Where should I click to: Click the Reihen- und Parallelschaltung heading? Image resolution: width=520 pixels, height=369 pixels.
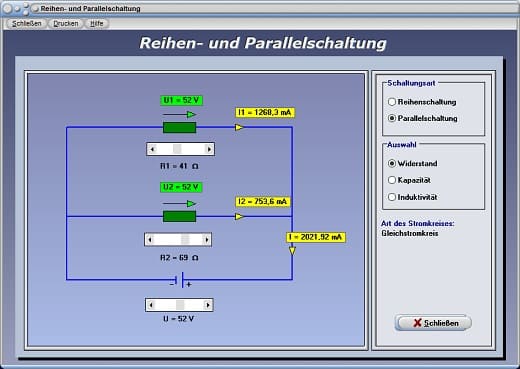[263, 43]
